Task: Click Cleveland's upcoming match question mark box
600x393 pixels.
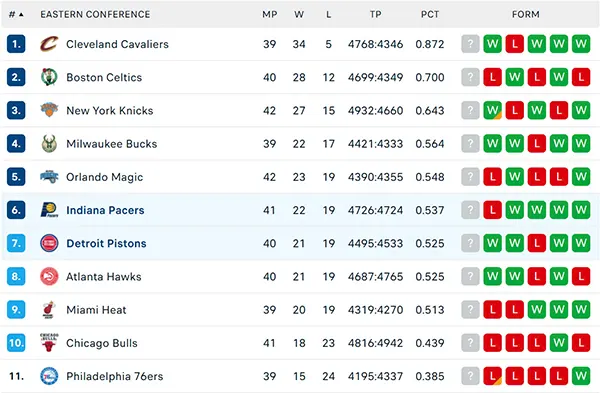Action: [470, 44]
